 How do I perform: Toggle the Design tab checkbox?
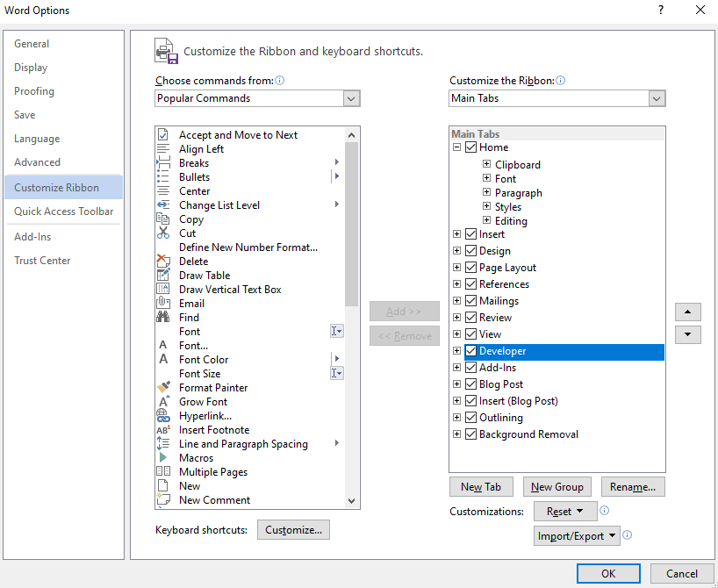470,250
